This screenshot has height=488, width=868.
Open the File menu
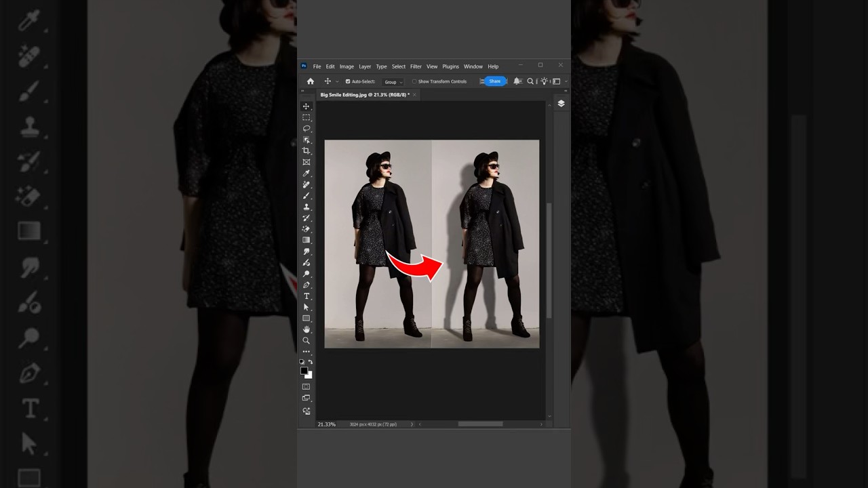coord(317,66)
